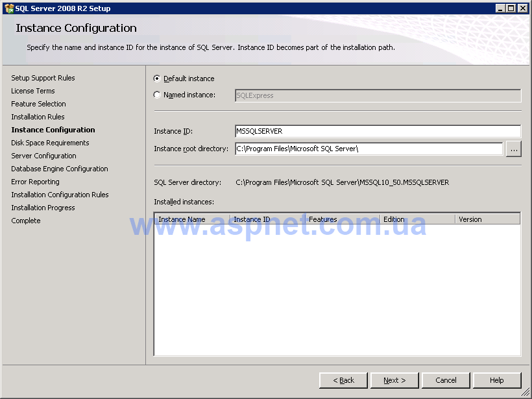Click the Database Engine Configuration step
Viewport: 532px width, 399px height.
[x=60, y=169]
